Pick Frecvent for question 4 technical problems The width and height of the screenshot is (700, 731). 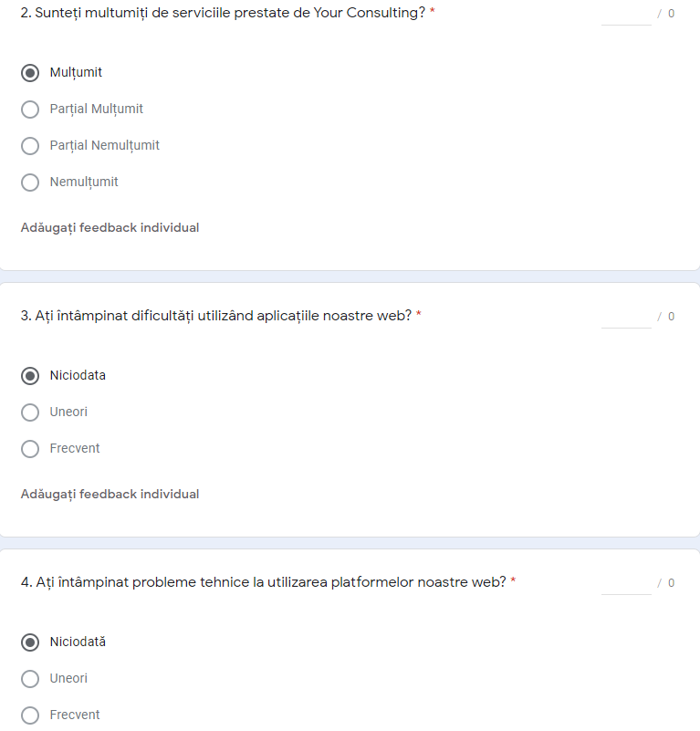[30, 715]
